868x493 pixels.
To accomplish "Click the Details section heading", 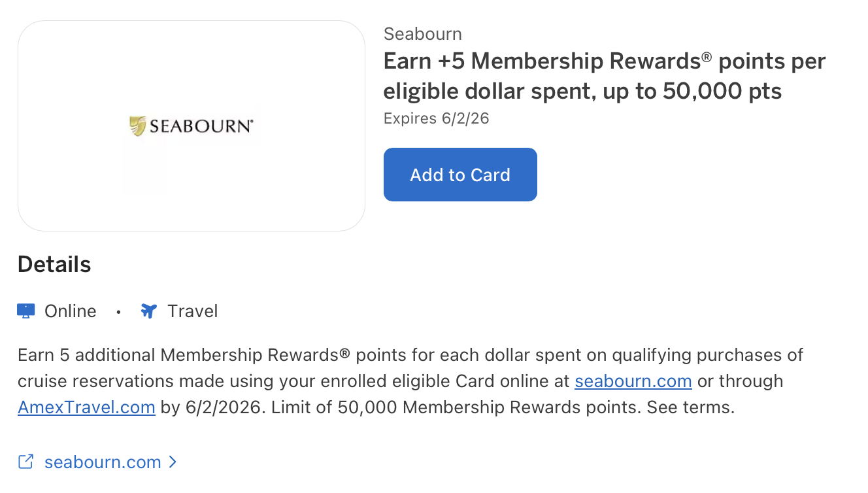I will [x=54, y=264].
